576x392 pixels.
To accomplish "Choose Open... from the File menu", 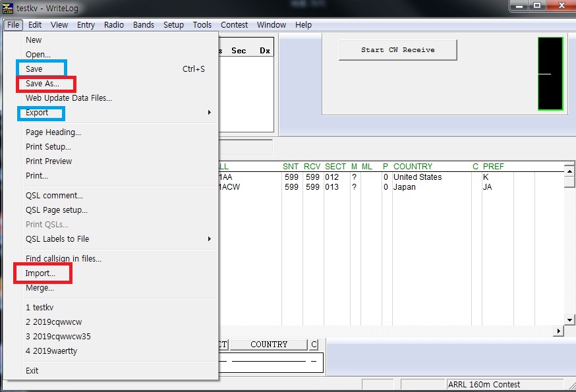I will [110, 55].
